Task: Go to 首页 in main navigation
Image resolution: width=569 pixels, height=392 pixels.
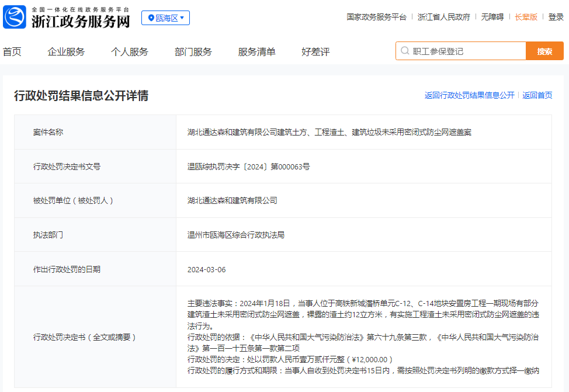Action: [x=12, y=52]
